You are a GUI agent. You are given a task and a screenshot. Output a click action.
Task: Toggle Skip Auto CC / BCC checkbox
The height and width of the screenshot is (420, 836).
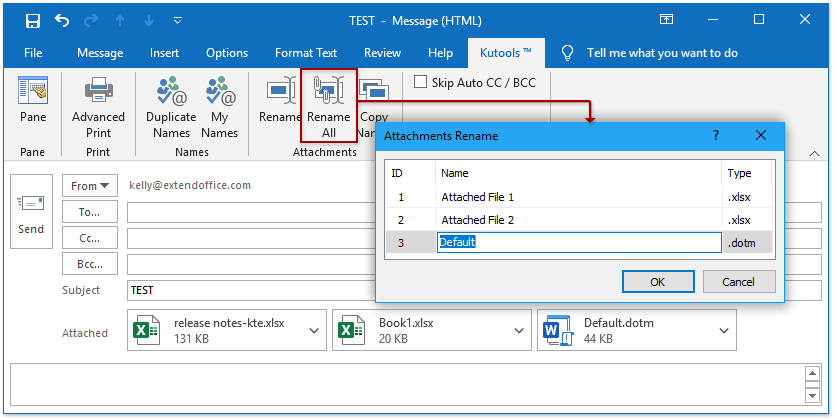420,83
